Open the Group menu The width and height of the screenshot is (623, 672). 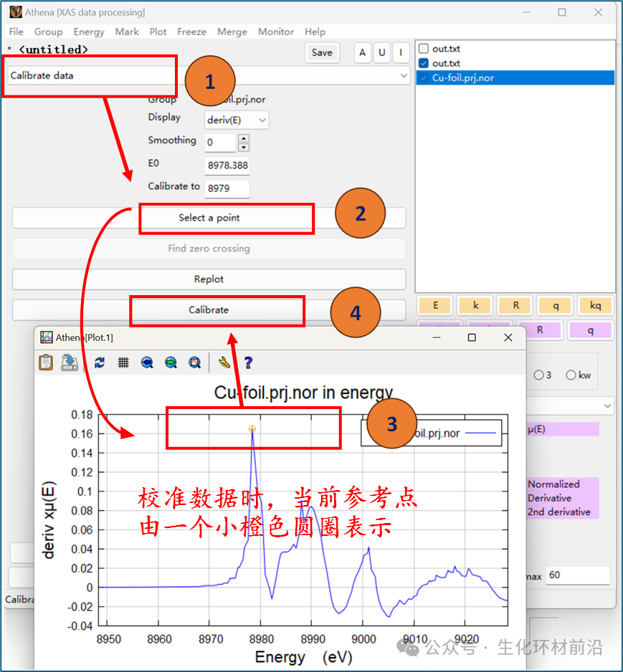coord(49,32)
